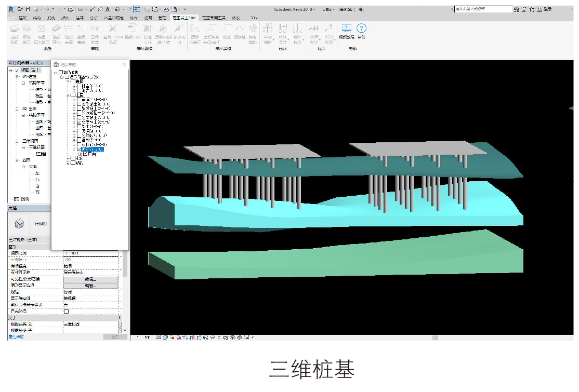Click the 轴网标注 grid annotation ribbon tool
The image size is (579, 392).
[297, 34]
